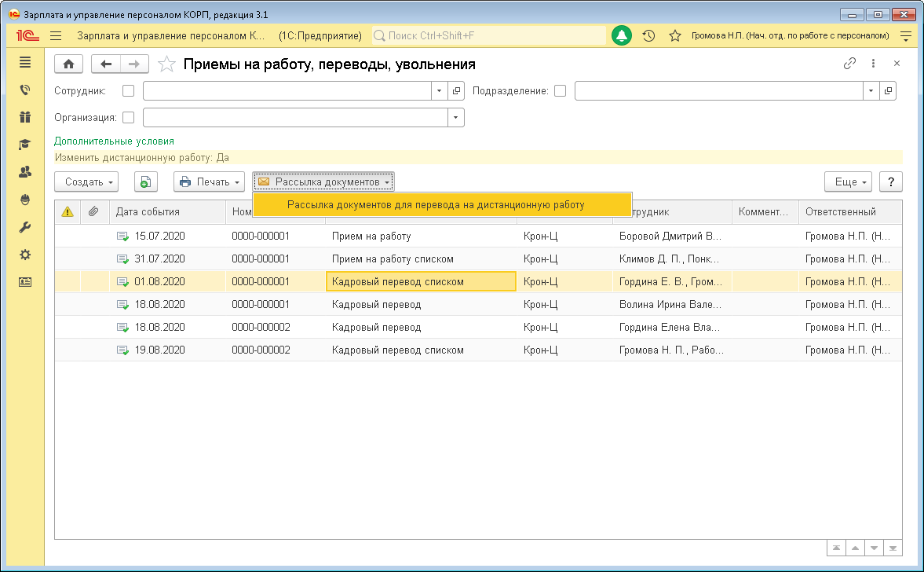The height and width of the screenshot is (572, 924).
Task: Open the Еще menu
Action: coord(848,182)
